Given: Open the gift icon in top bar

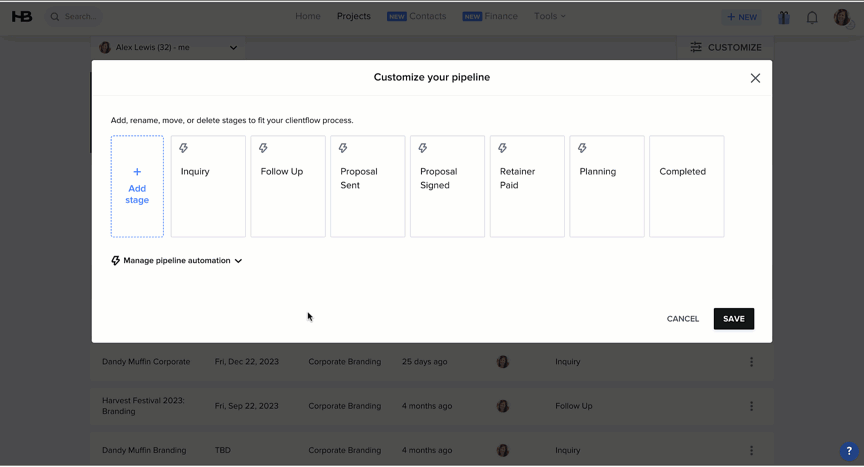Looking at the screenshot, I should [784, 18].
